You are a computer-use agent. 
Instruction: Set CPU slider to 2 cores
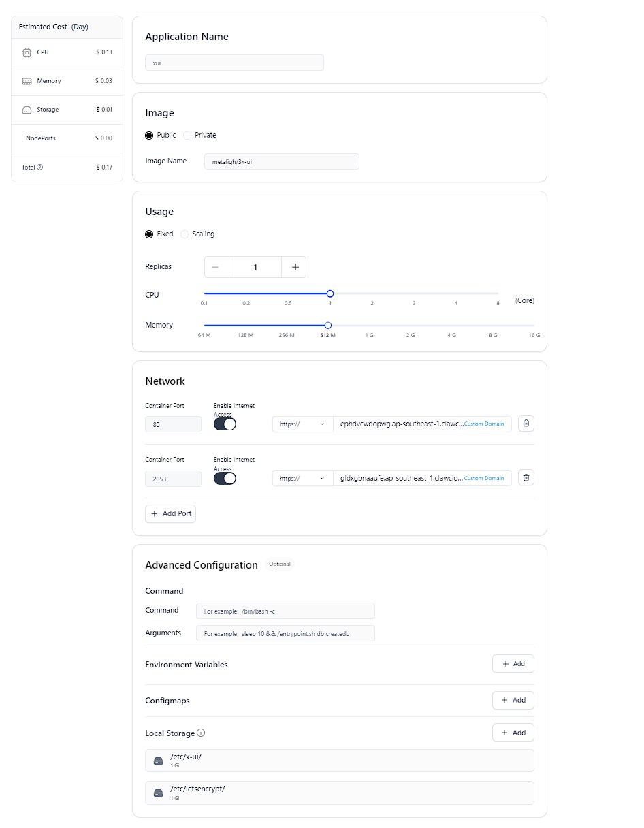(372, 293)
